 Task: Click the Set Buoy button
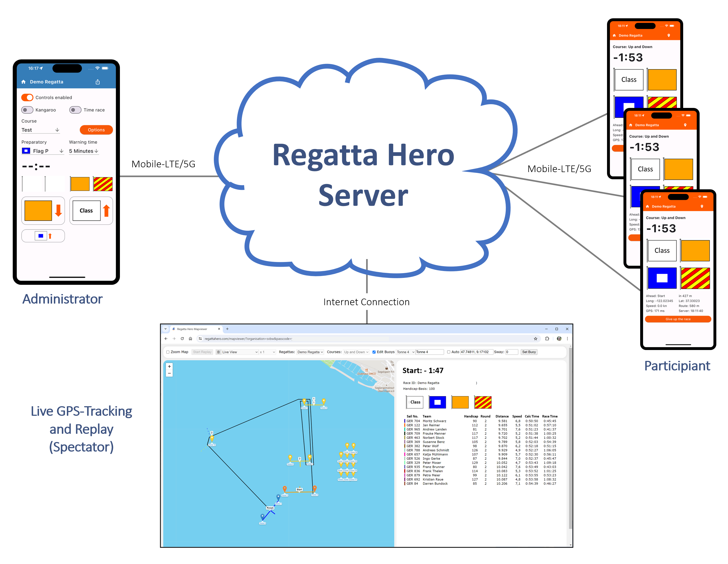529,352
